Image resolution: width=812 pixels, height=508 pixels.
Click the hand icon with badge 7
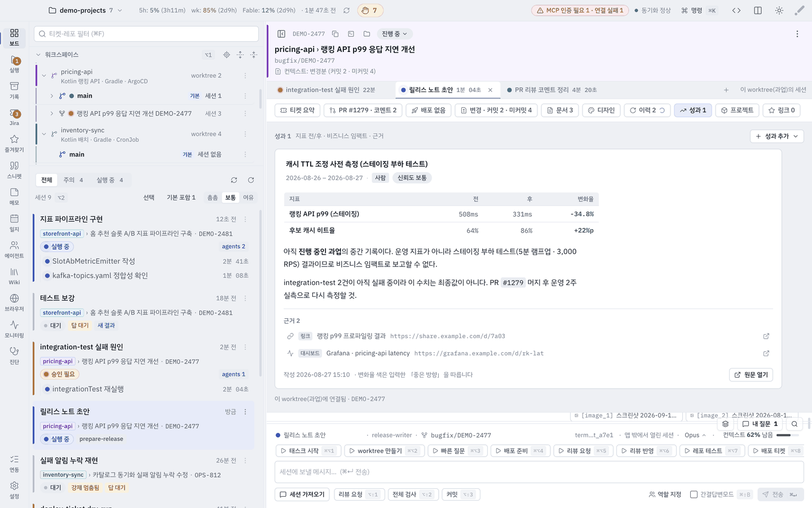point(370,10)
